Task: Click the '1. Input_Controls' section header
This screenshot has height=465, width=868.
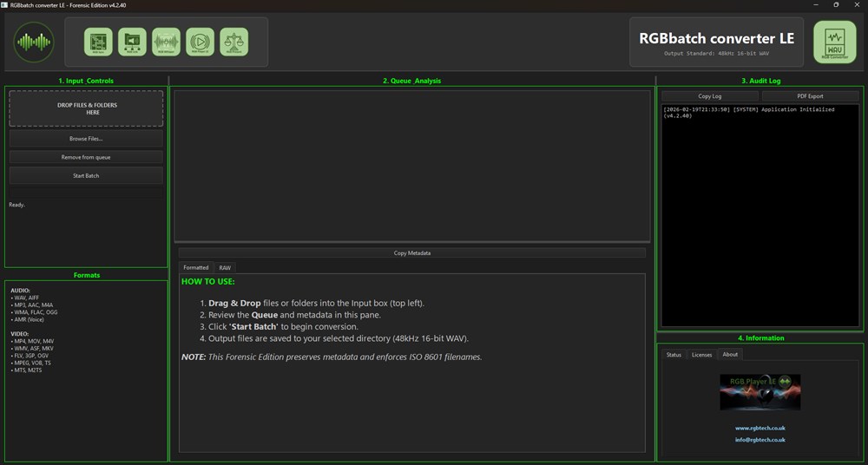Action: [86, 81]
